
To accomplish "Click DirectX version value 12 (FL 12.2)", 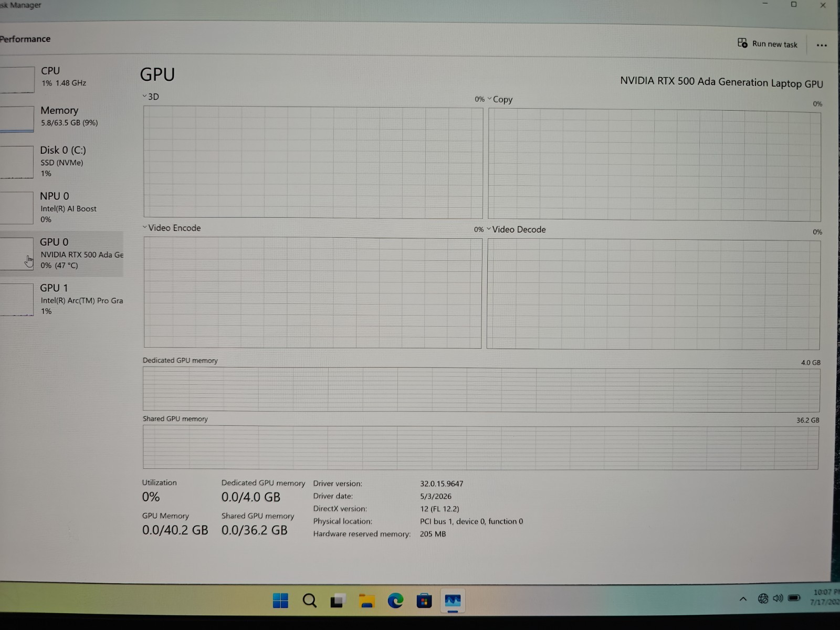I will point(439,509).
